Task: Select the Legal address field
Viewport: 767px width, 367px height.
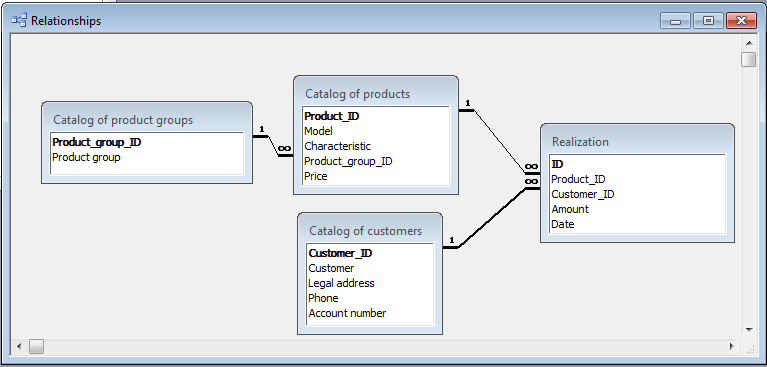Action: click(370, 283)
